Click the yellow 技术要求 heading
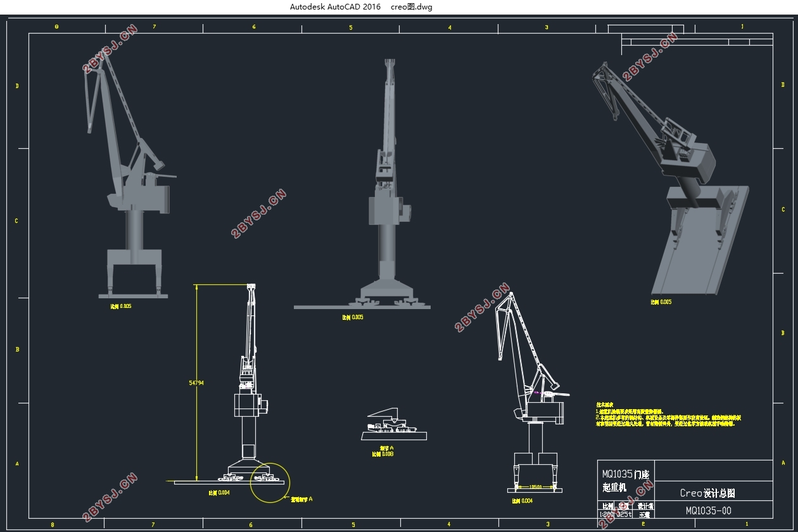 [605, 405]
